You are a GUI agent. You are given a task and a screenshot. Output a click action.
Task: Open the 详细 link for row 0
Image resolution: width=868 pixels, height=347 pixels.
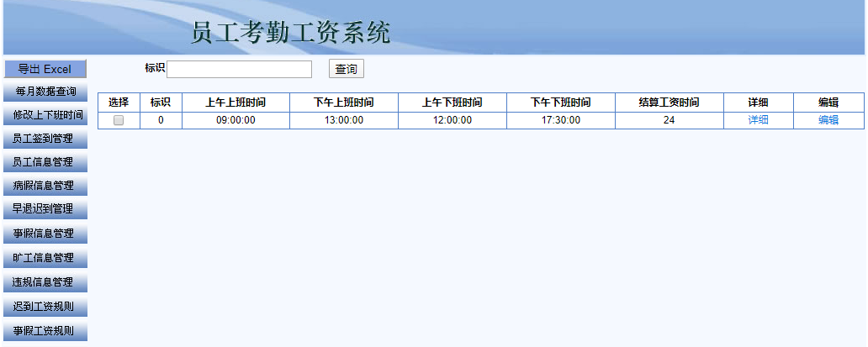758,120
